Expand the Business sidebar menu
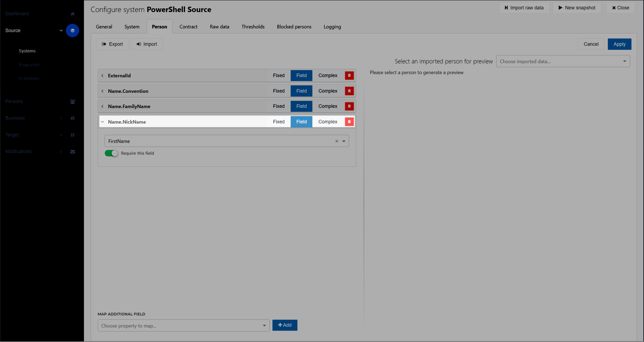 [x=61, y=118]
